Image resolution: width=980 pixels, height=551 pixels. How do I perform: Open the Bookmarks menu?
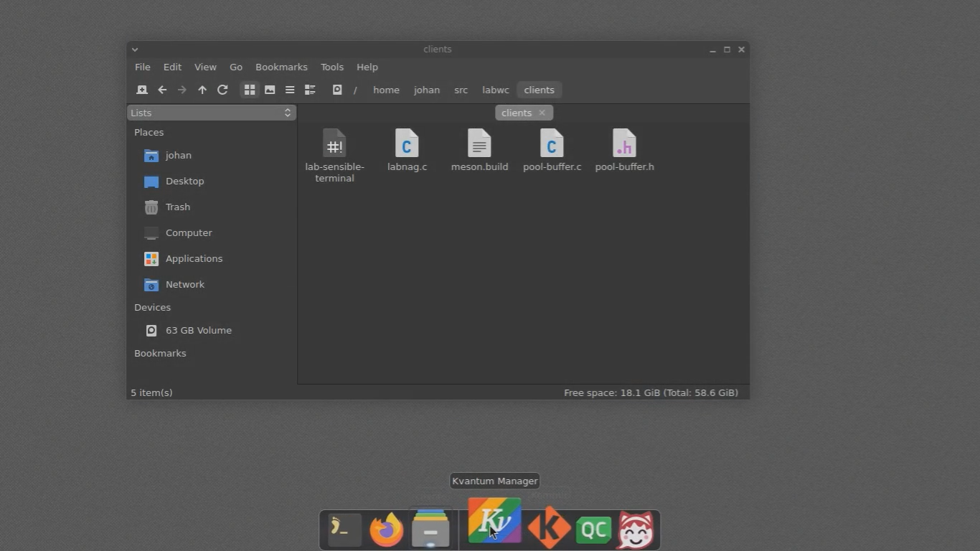coord(281,67)
